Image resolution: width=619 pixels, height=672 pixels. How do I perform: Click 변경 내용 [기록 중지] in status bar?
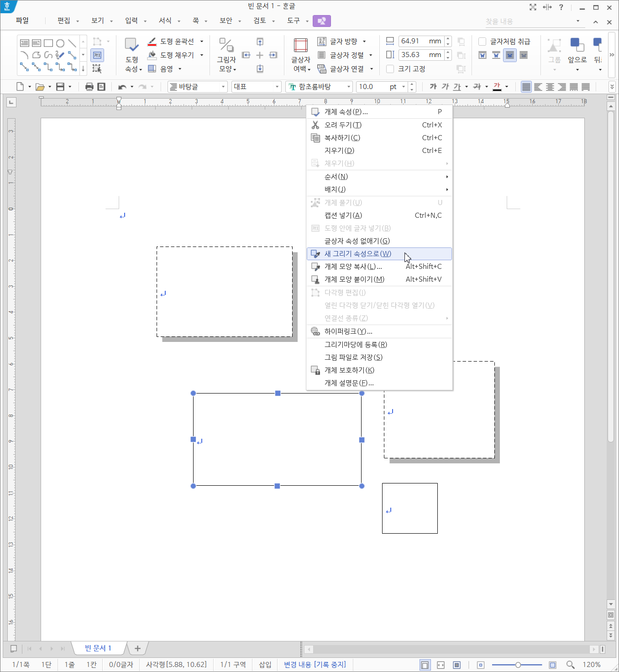(315, 665)
